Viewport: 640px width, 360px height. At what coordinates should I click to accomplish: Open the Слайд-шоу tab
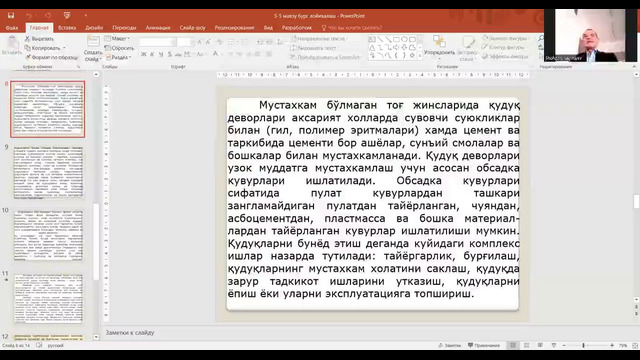click(193, 28)
